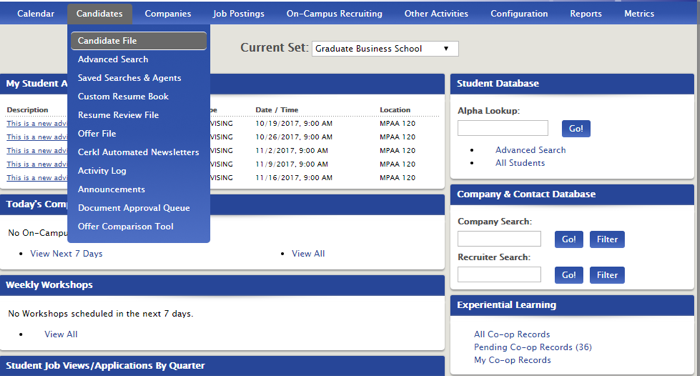Click the Location column header
700x376 pixels.
click(x=395, y=110)
